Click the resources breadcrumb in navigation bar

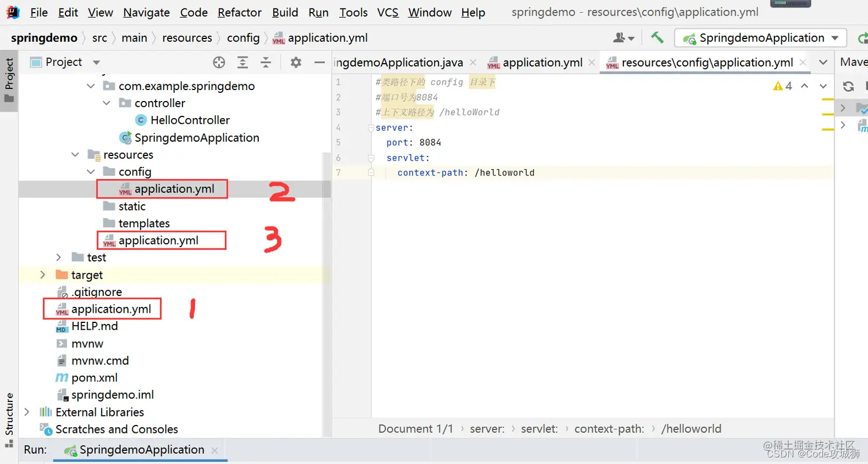pos(187,38)
